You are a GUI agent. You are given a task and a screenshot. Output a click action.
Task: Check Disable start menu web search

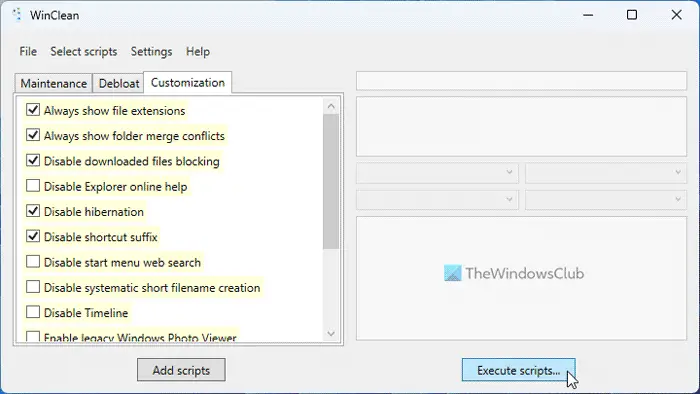coord(33,261)
